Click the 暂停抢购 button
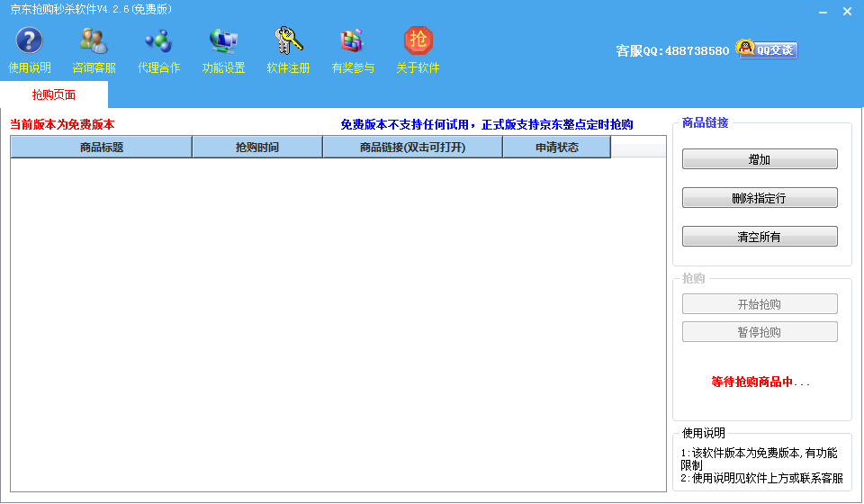 (760, 332)
